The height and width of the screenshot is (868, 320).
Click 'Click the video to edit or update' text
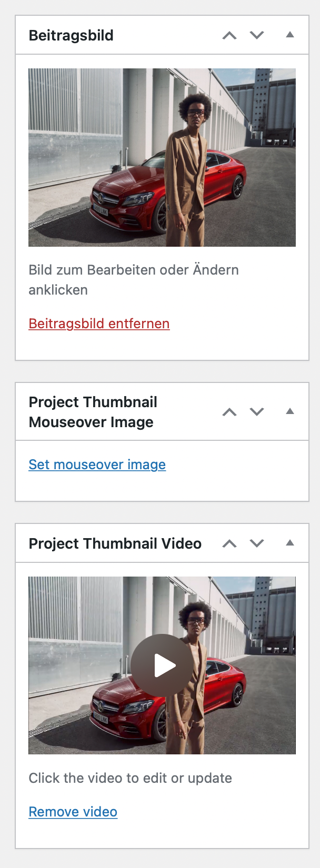(x=130, y=778)
